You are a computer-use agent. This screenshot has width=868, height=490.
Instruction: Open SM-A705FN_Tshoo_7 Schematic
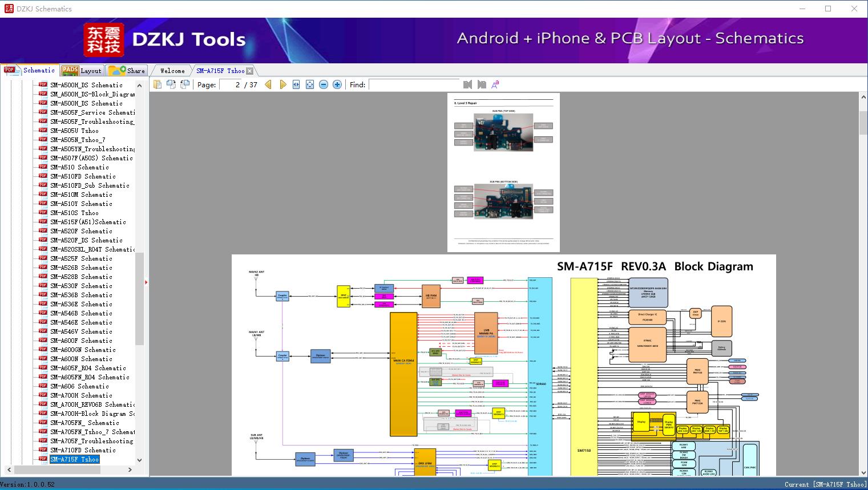point(92,432)
